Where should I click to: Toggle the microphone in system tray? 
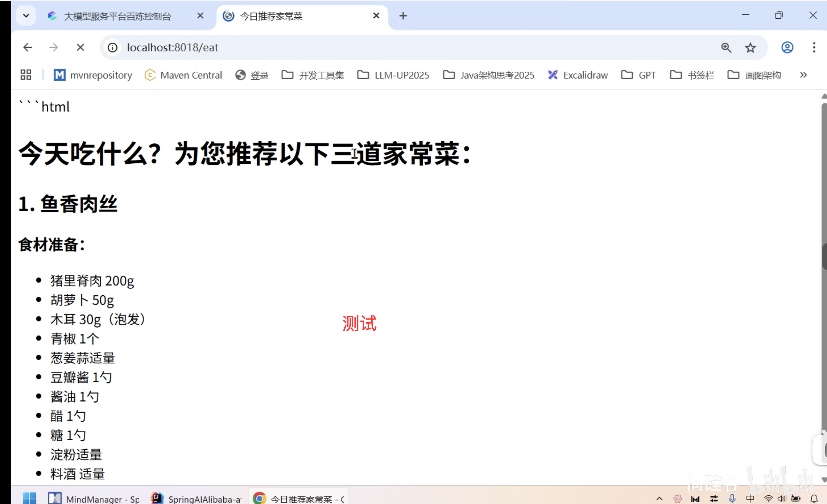(x=732, y=499)
